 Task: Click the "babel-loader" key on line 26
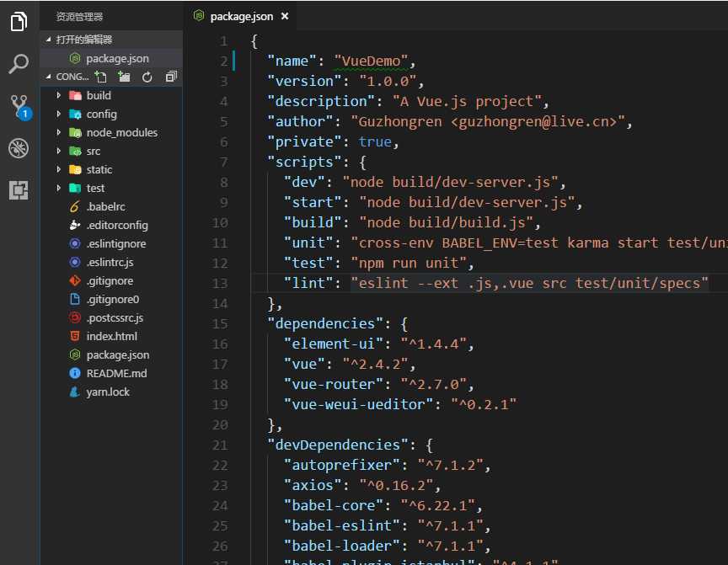342,546
